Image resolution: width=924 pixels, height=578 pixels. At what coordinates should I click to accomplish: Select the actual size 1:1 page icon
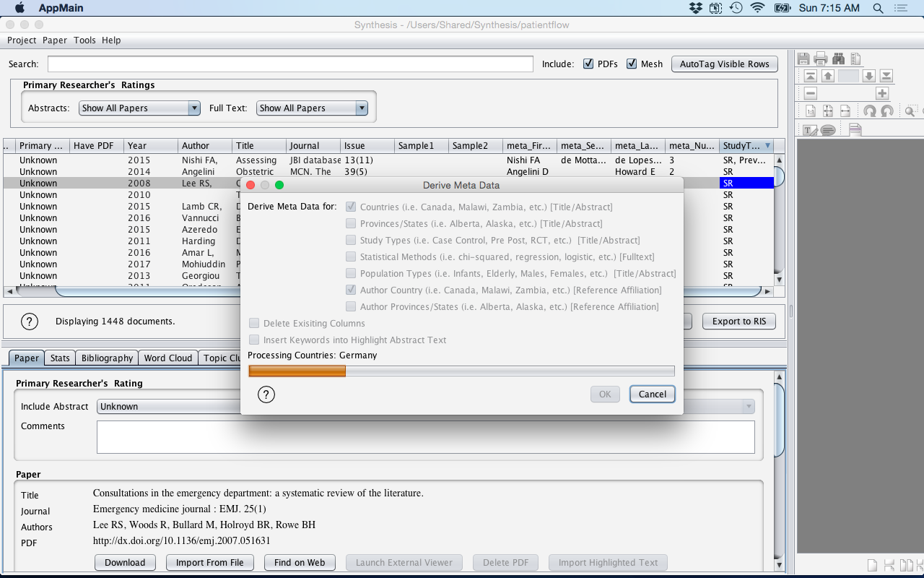tap(811, 111)
